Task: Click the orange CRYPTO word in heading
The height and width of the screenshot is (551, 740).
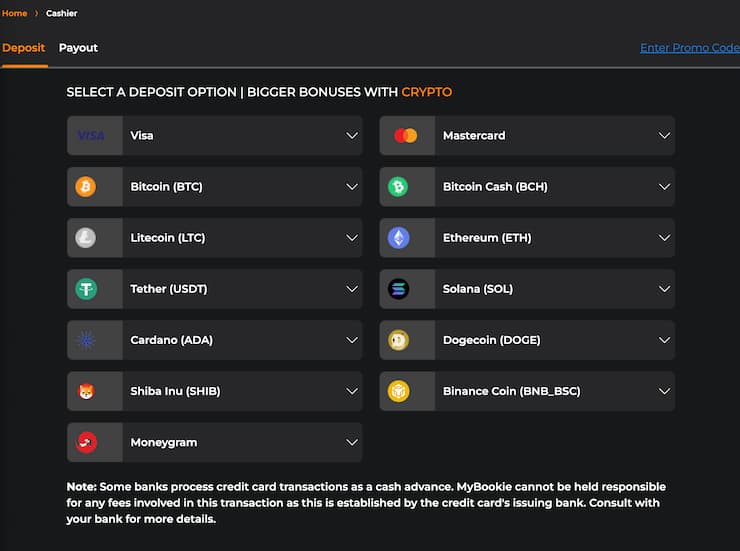Action: click(x=427, y=92)
